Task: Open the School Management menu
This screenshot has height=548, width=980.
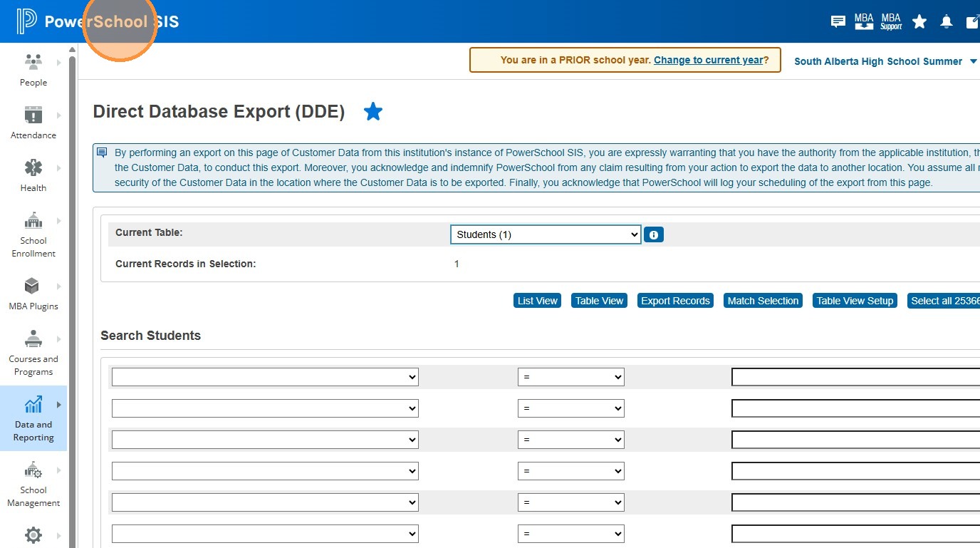Action: click(33, 484)
